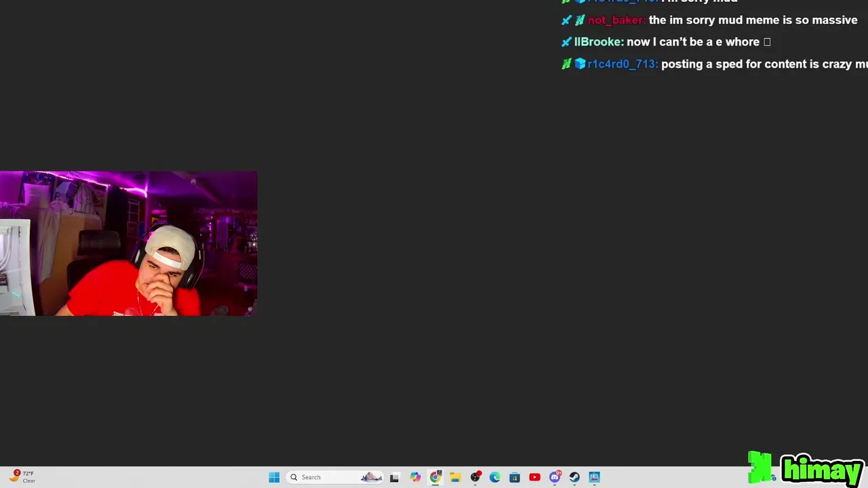Open Steam from the taskbar
The width and height of the screenshot is (868, 488).
pos(574,477)
